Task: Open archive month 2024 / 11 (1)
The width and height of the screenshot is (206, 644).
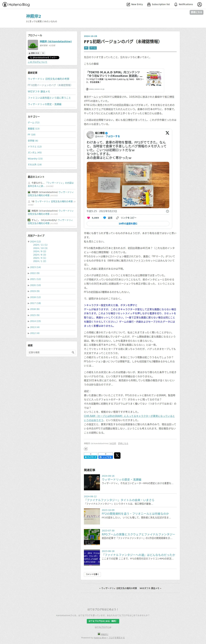Action: (40, 245)
